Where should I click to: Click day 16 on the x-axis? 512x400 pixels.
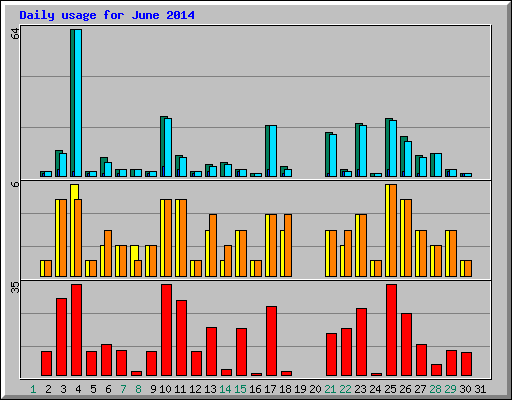click(255, 389)
